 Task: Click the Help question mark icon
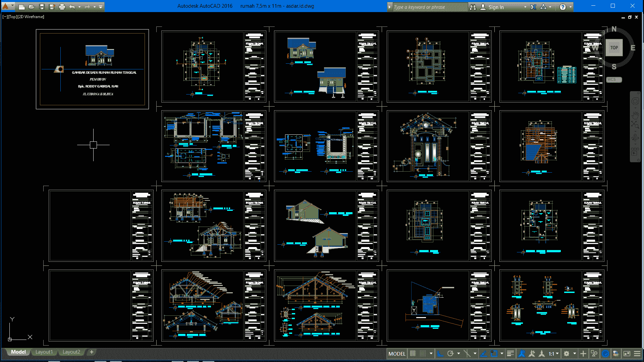tap(563, 7)
